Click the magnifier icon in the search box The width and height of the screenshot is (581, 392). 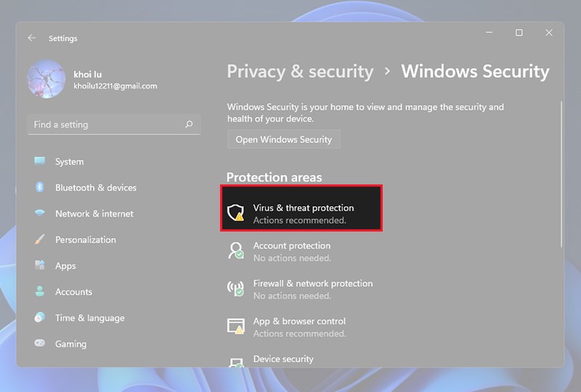189,125
